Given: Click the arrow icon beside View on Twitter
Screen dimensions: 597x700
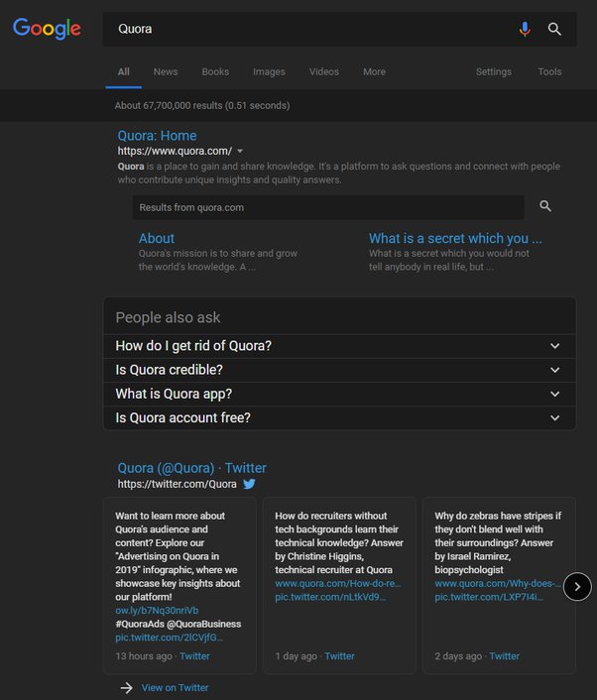Looking at the screenshot, I should coord(127,688).
